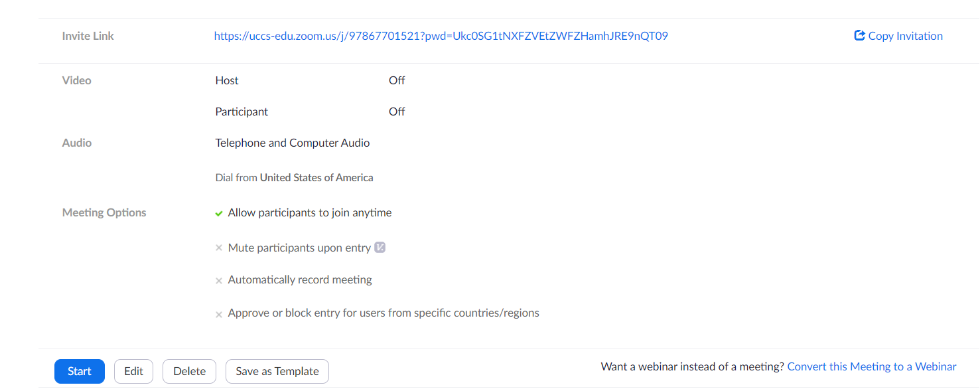The image size is (980, 391).
Task: Click the Copy Invitation icon
Action: click(x=860, y=36)
